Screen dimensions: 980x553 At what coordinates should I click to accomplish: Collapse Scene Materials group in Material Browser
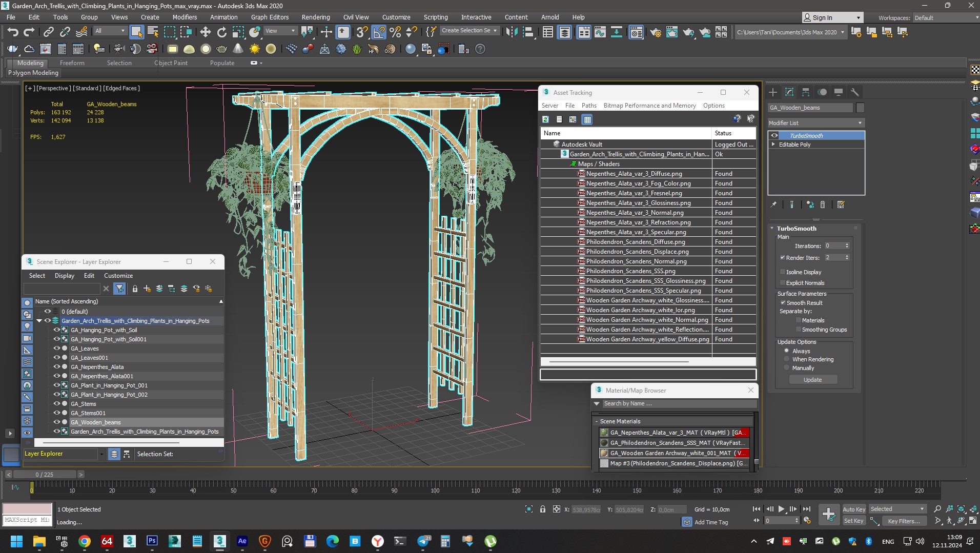pyautogui.click(x=597, y=421)
